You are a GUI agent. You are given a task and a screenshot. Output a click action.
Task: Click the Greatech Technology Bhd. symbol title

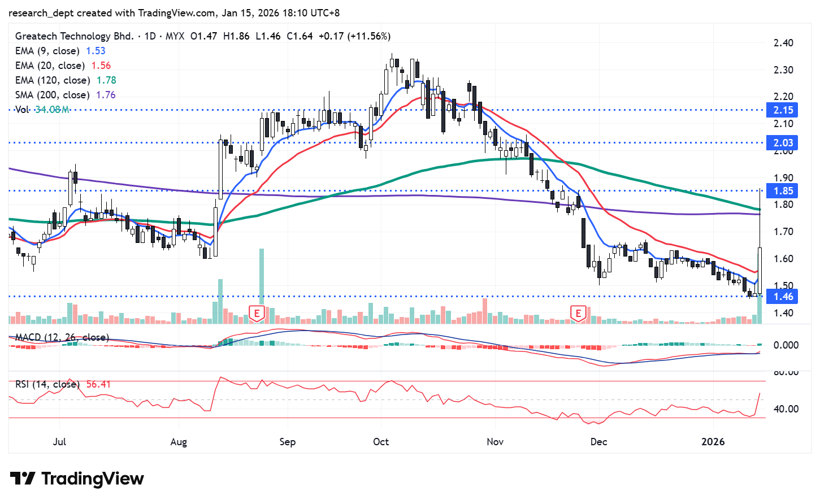click(x=74, y=36)
